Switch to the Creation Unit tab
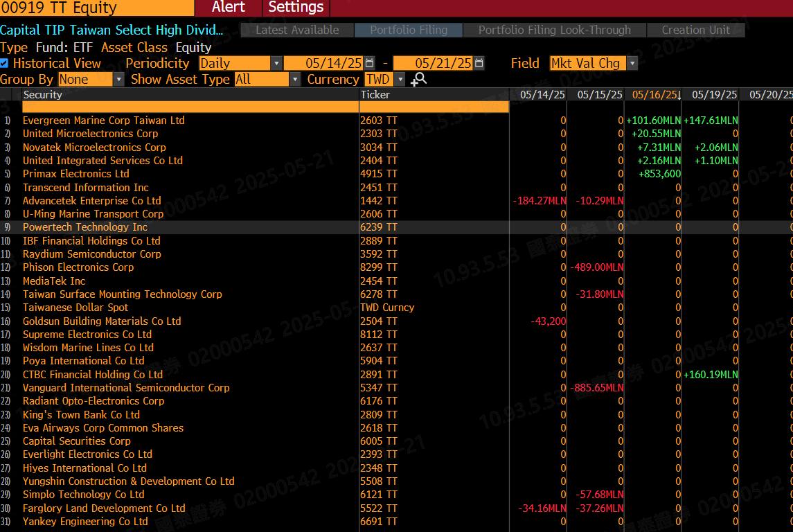Screen dimensions: 793x532 pyautogui.click(x=695, y=30)
